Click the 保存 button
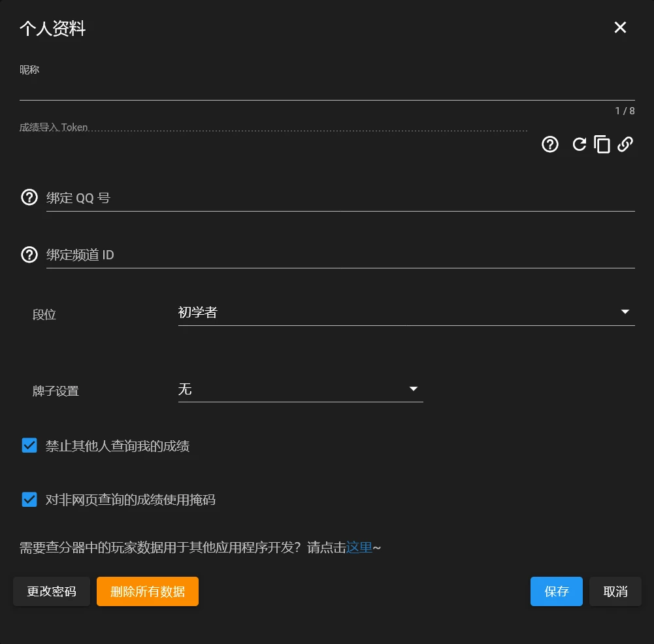This screenshot has height=644, width=654. pyautogui.click(x=556, y=591)
